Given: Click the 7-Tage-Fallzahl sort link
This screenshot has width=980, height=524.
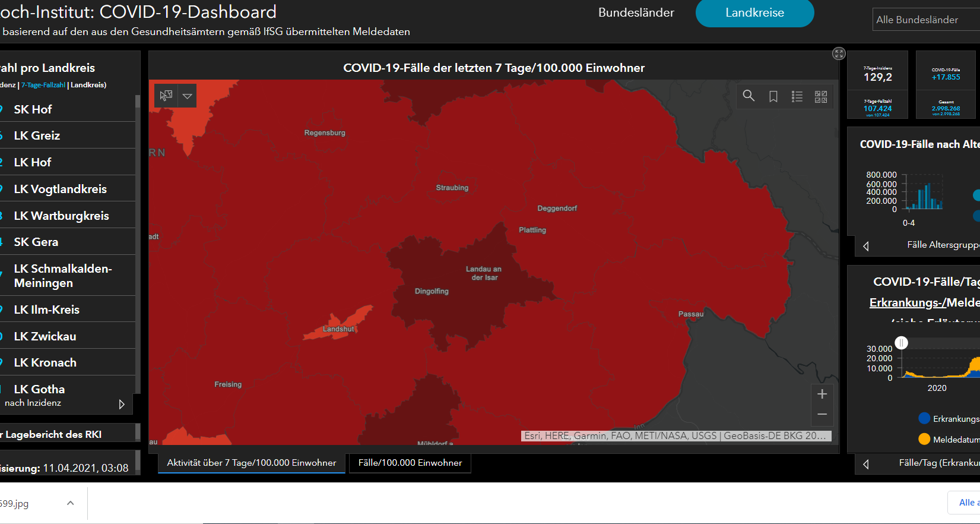Looking at the screenshot, I should [43, 85].
